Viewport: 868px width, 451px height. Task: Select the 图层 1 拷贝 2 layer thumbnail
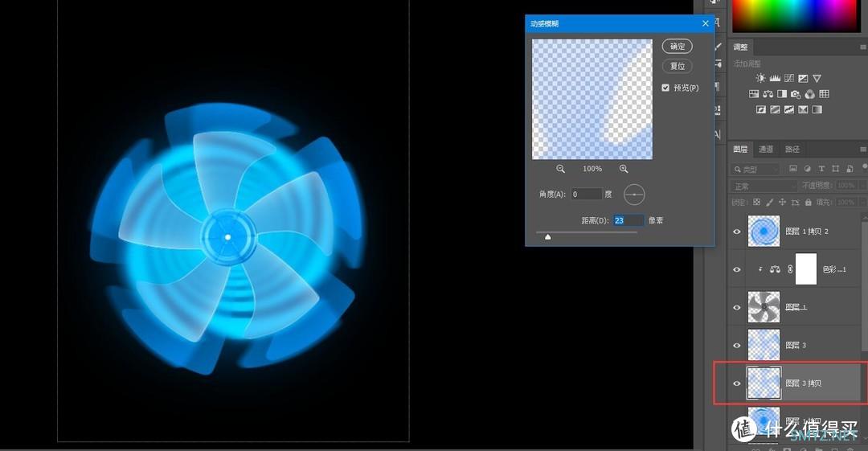[x=764, y=231]
